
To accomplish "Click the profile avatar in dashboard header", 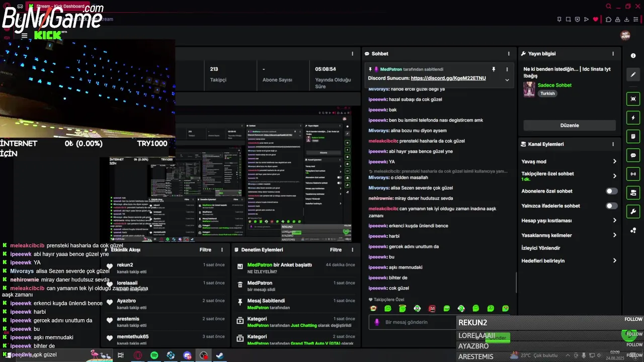I will [625, 35].
